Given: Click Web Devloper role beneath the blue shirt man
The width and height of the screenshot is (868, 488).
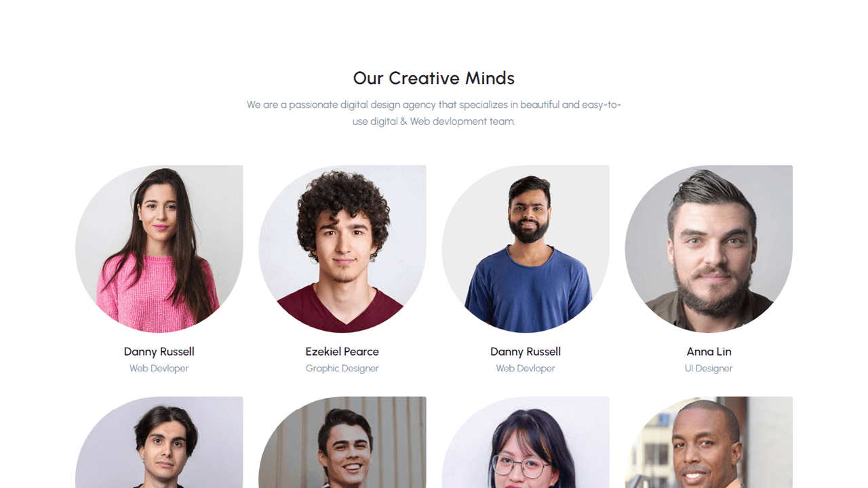Looking at the screenshot, I should click(526, 369).
